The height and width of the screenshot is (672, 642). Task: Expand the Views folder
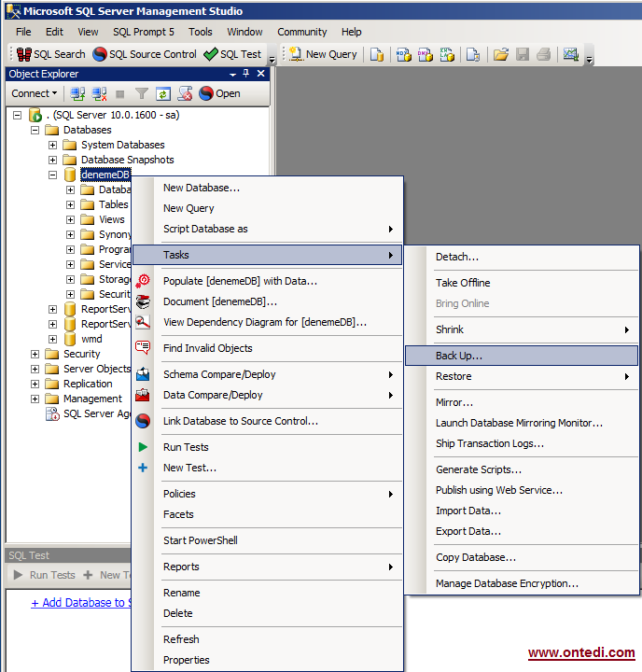point(70,220)
